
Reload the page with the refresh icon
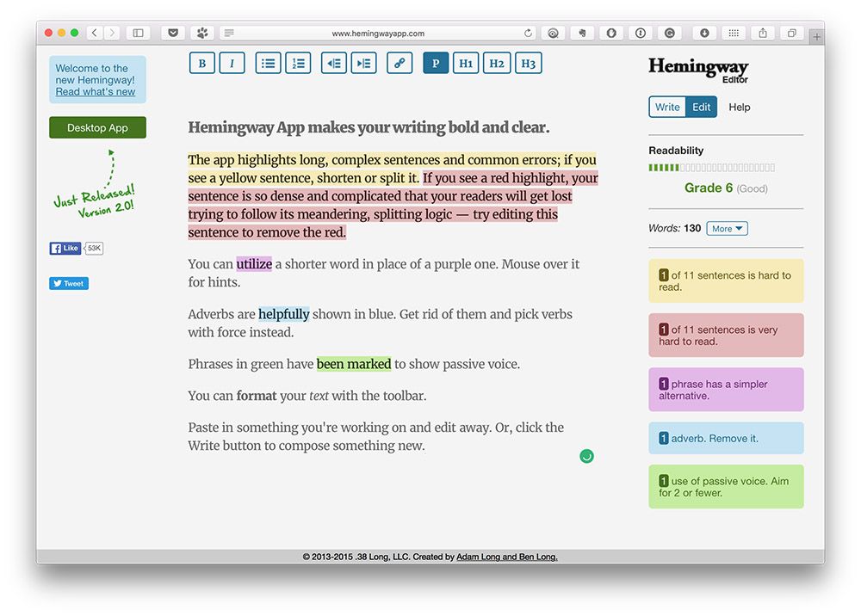[528, 33]
